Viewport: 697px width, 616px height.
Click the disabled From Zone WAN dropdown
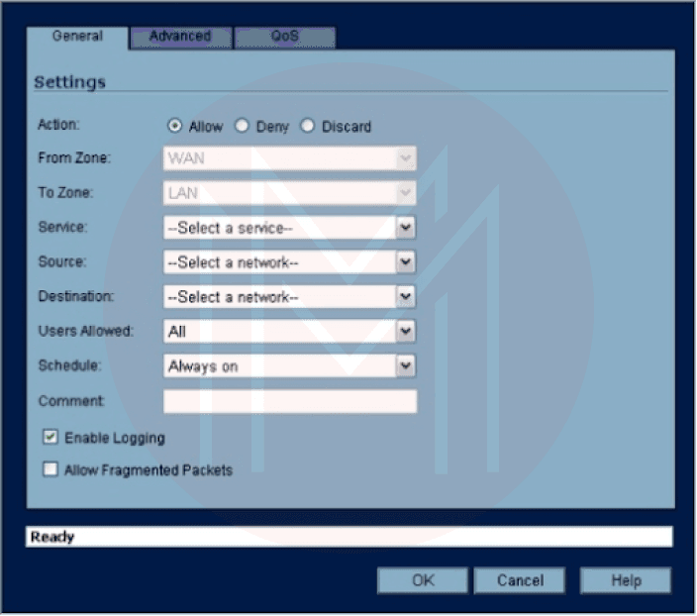pos(289,158)
